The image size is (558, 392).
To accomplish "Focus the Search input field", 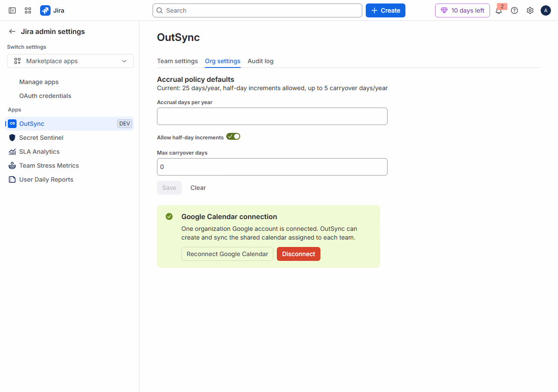I will point(257,10).
